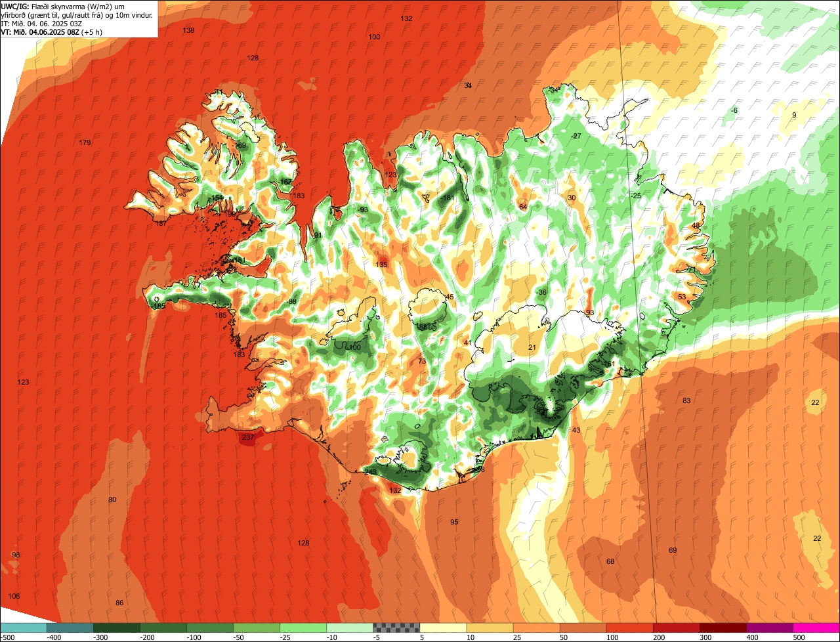Click the heat flux value 91
This screenshot has width=840, height=642.
318,236
